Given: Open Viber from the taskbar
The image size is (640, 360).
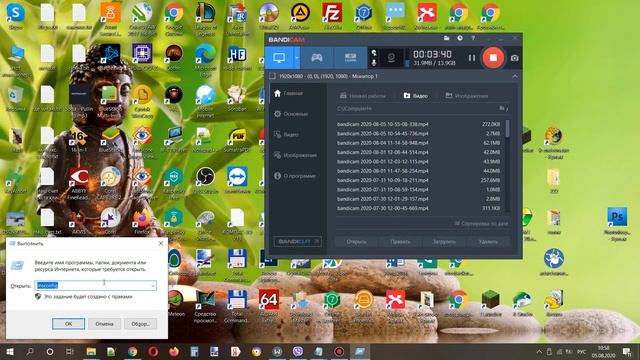Looking at the screenshot, I should click(298, 351).
